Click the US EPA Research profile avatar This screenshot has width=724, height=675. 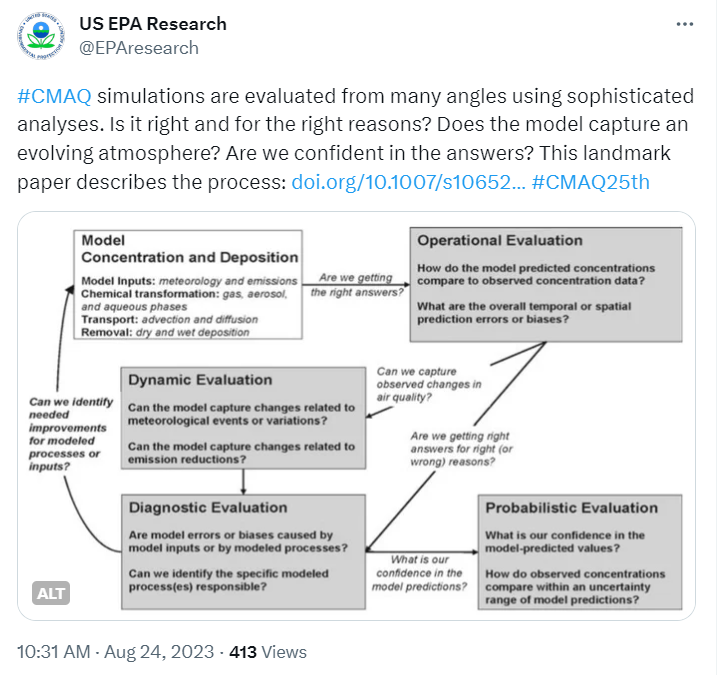[x=41, y=36]
